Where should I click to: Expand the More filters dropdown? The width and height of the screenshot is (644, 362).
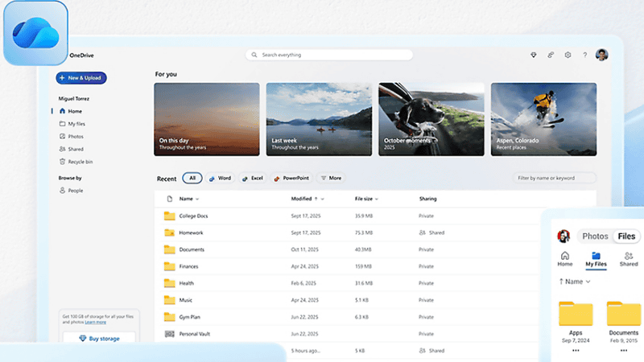[x=331, y=178]
